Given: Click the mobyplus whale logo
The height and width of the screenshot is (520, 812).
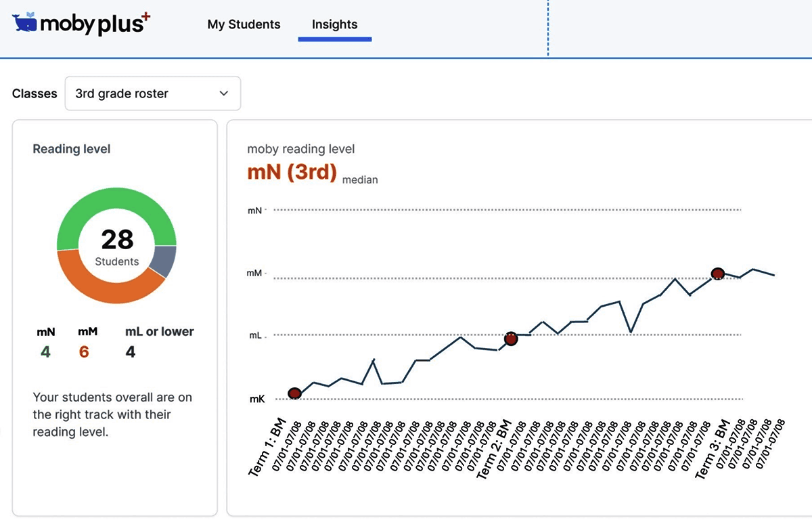Looking at the screenshot, I should 26,24.
